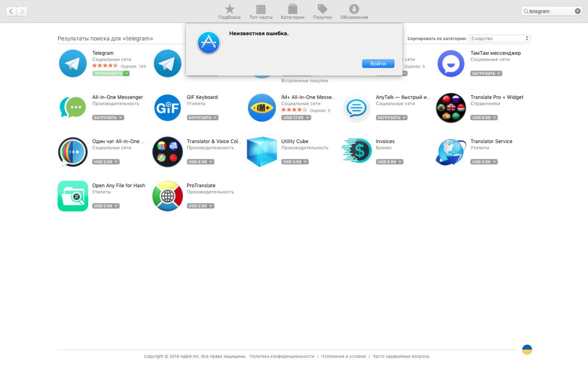
Task: Click the GIF Keyboard title text
Action: (202, 97)
